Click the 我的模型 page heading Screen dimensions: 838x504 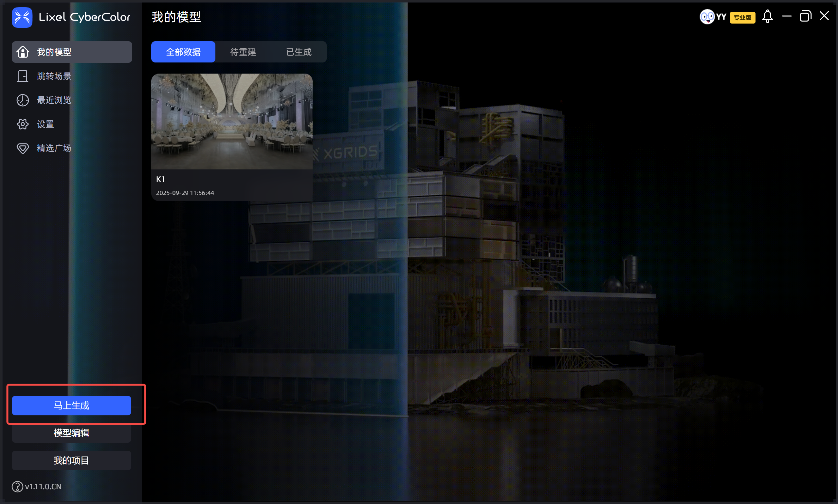(x=176, y=17)
